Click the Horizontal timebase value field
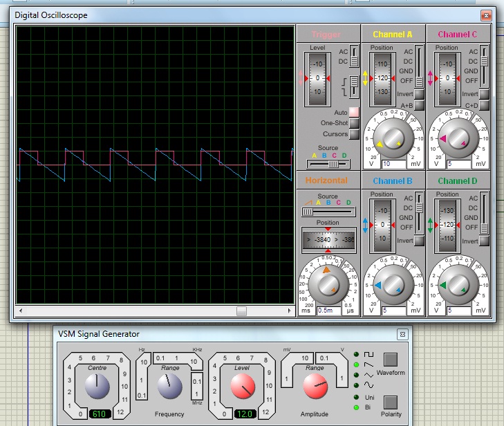The height and width of the screenshot is (426, 504). (x=327, y=310)
